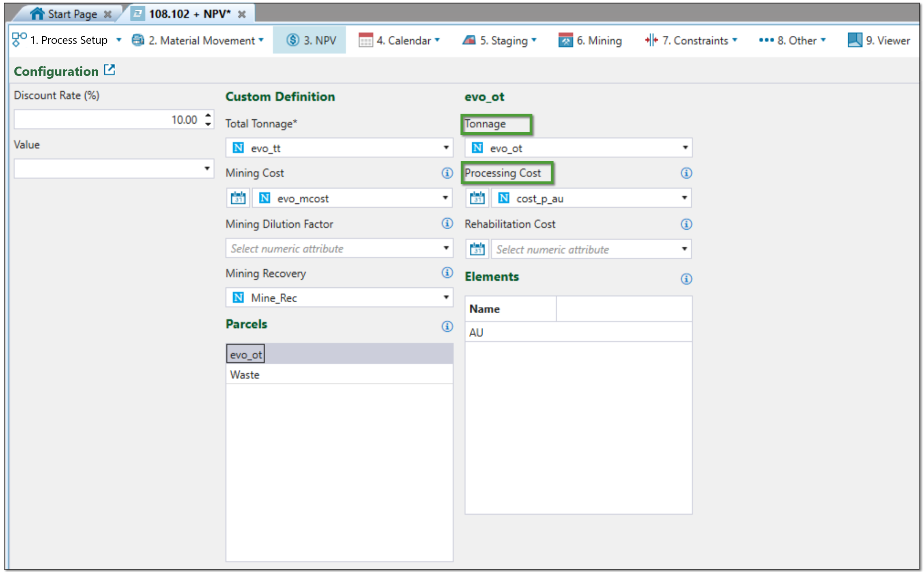This screenshot has height=573, width=924.
Task: Open Mining Dilution Factor attribute dropdown
Action: click(x=446, y=248)
